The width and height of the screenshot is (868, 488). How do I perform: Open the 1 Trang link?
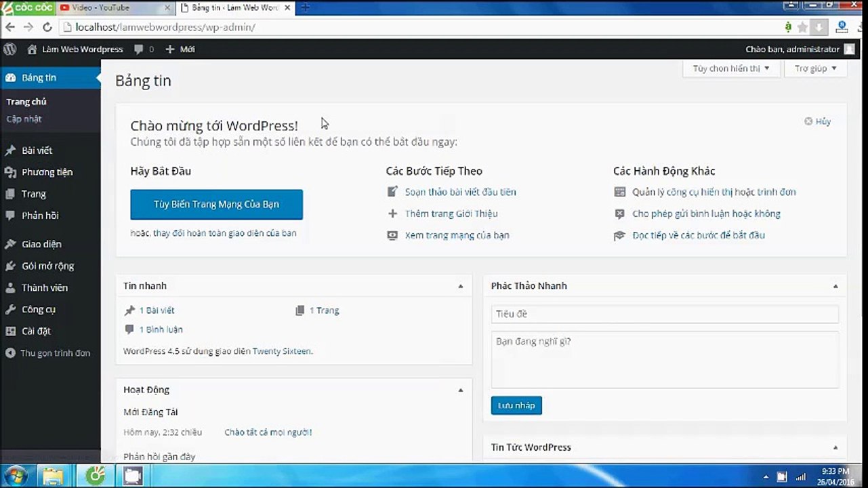pyautogui.click(x=324, y=310)
